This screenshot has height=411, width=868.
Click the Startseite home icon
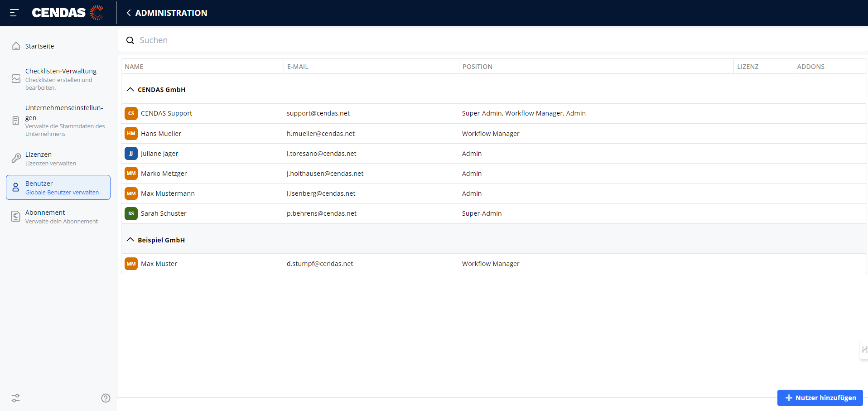(x=16, y=46)
